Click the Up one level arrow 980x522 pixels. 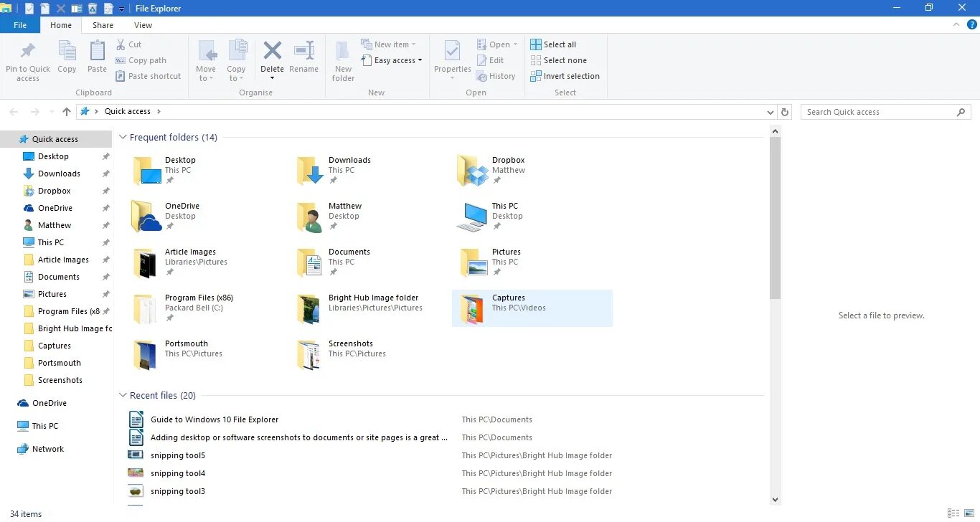point(67,112)
